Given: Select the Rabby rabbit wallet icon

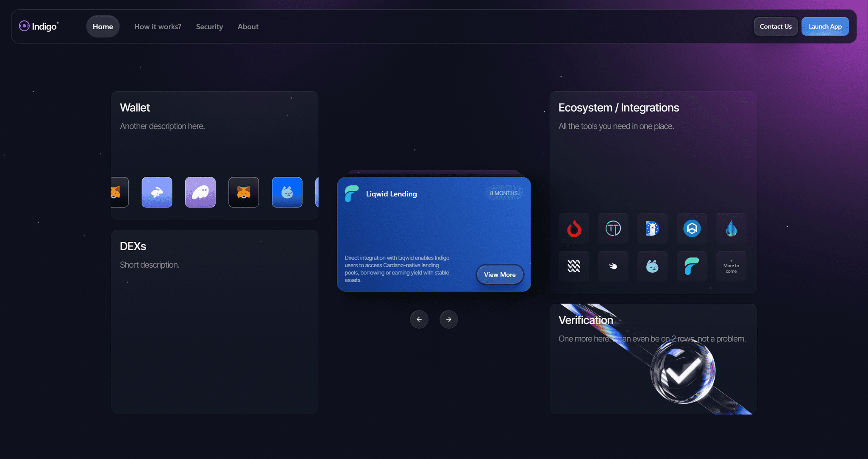Looking at the screenshot, I should 157,192.
